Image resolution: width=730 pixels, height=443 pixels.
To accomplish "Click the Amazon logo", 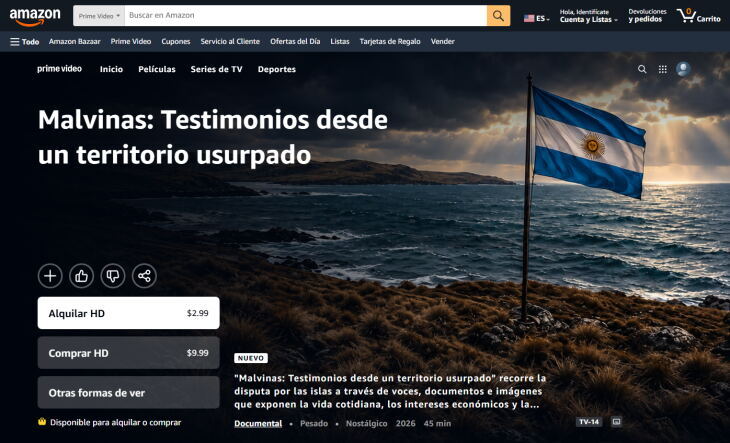I will (35, 17).
